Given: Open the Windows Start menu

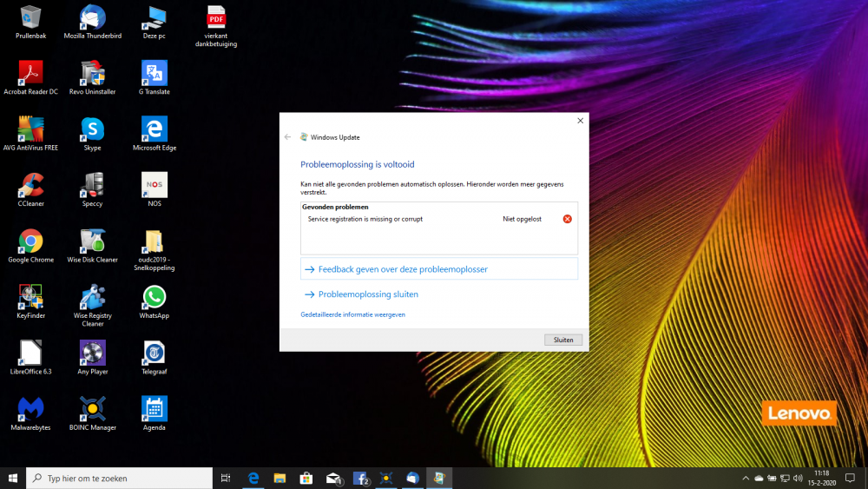Looking at the screenshot, I should click(13, 478).
